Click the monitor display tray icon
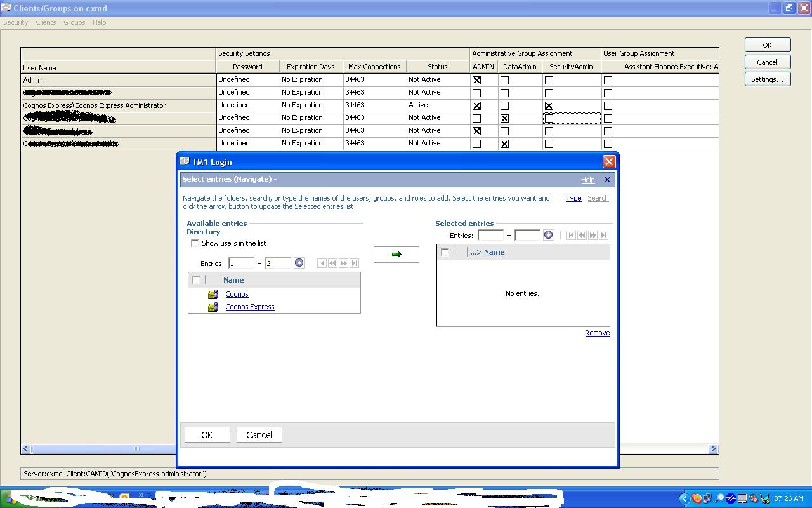 [x=742, y=498]
